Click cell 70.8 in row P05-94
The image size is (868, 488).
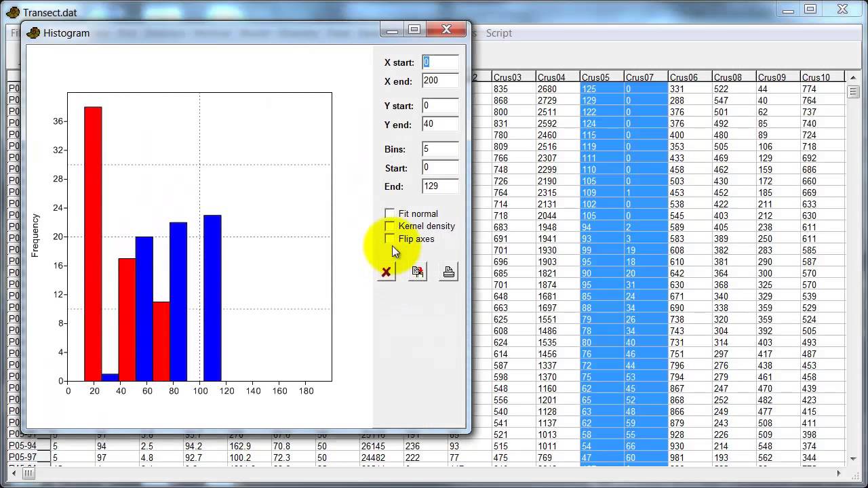pos(294,446)
